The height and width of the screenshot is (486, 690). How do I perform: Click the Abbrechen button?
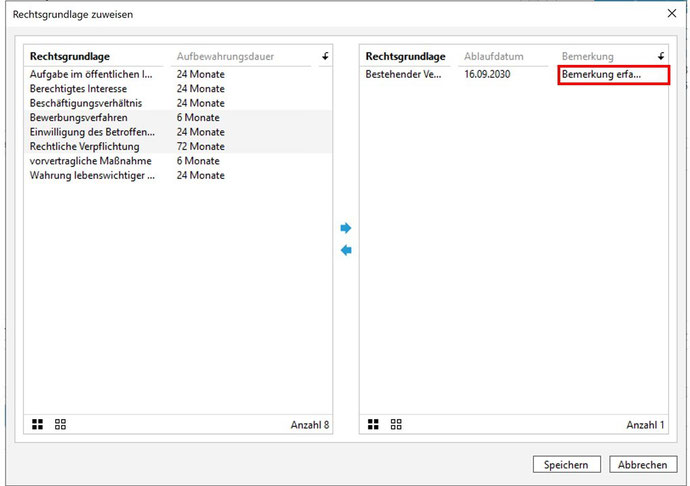point(642,464)
